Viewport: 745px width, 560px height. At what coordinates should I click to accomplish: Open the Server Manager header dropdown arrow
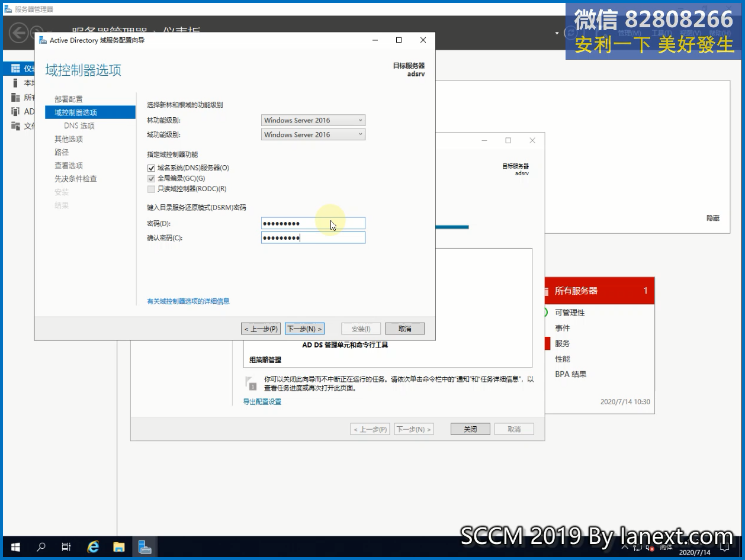click(x=557, y=33)
